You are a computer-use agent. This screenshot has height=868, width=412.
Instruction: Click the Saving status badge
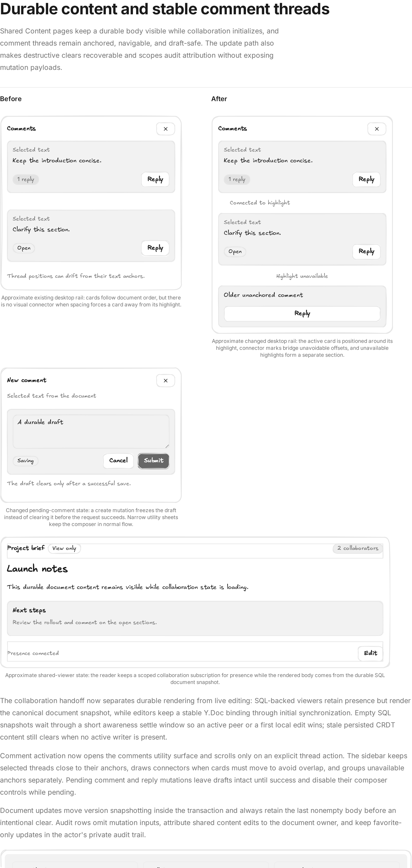click(26, 461)
